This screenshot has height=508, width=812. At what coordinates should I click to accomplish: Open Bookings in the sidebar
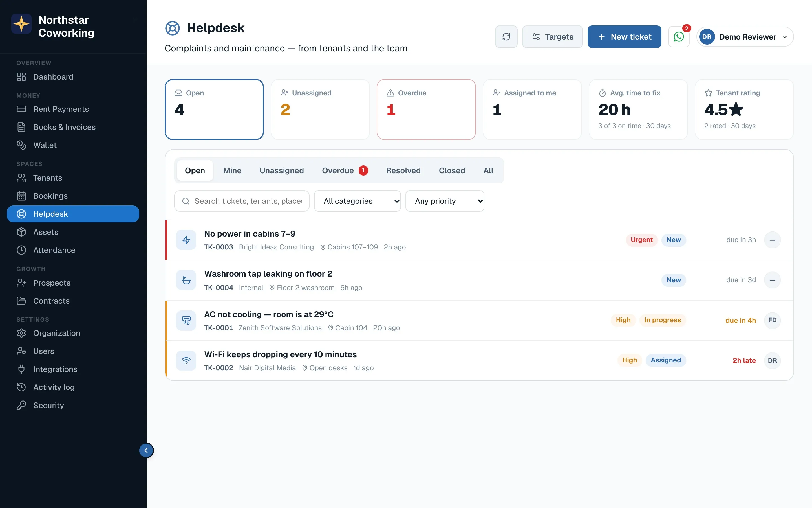(x=73, y=196)
